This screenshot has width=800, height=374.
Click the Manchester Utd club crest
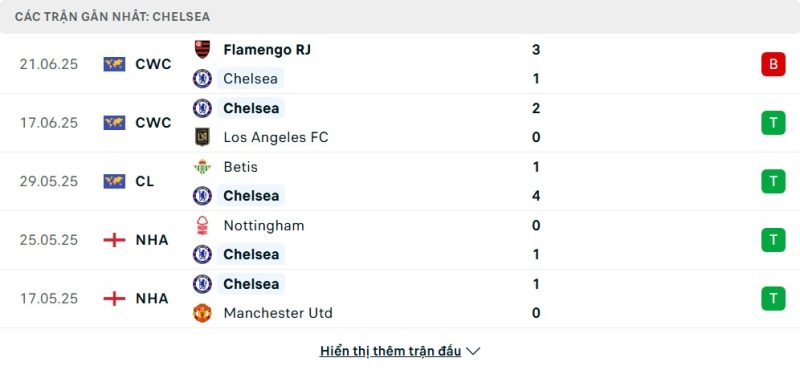click(x=203, y=313)
